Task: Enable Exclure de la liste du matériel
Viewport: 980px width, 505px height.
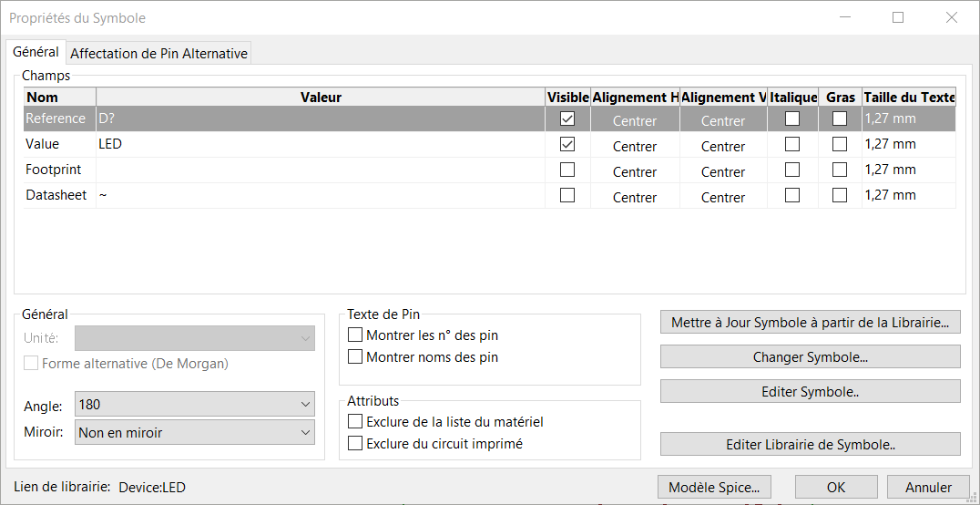Action: (355, 422)
